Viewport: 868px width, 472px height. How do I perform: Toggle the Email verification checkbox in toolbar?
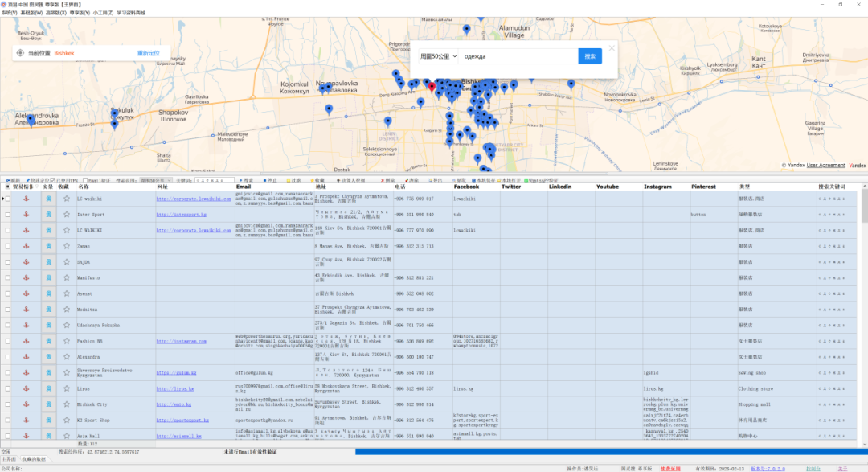tap(85, 180)
